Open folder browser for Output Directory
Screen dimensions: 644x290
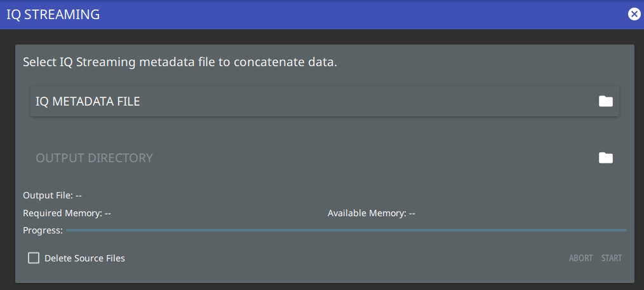605,158
